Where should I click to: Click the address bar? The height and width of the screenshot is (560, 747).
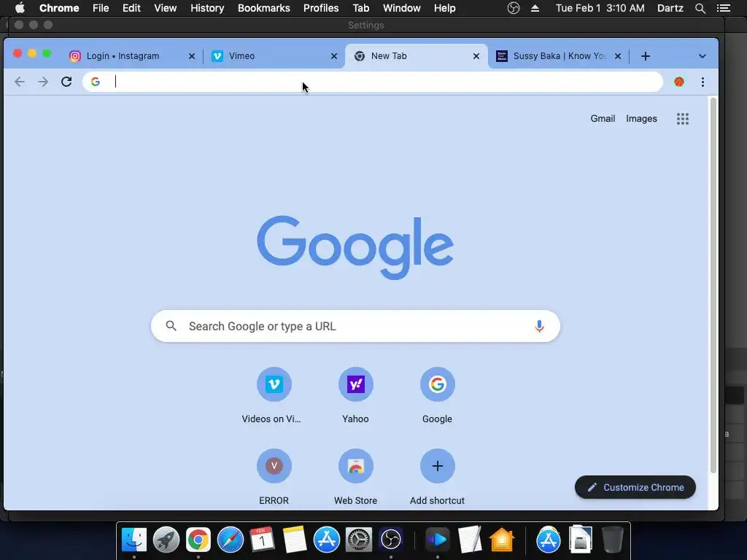click(x=373, y=82)
